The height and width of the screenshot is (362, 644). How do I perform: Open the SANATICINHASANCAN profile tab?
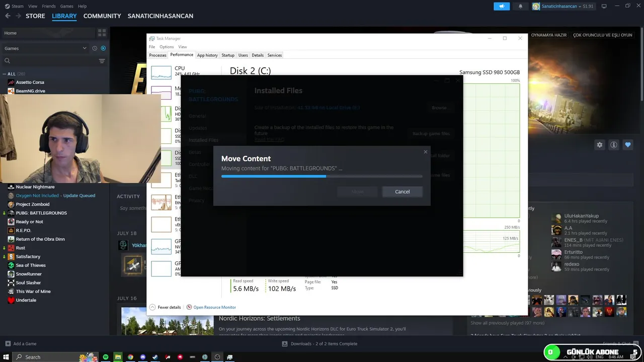click(x=160, y=16)
